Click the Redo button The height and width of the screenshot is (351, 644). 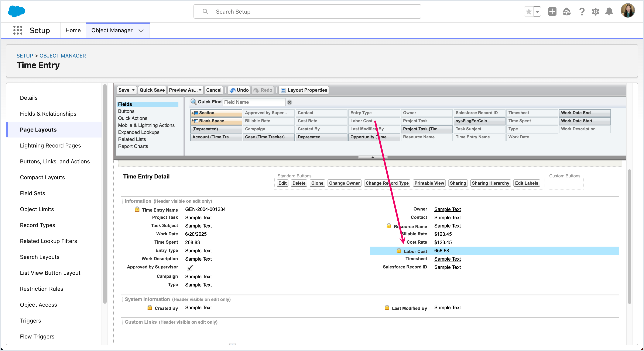point(263,90)
